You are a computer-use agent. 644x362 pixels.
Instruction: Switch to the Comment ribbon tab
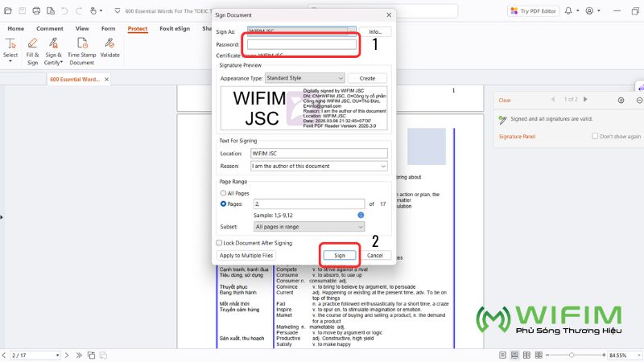coord(49,28)
